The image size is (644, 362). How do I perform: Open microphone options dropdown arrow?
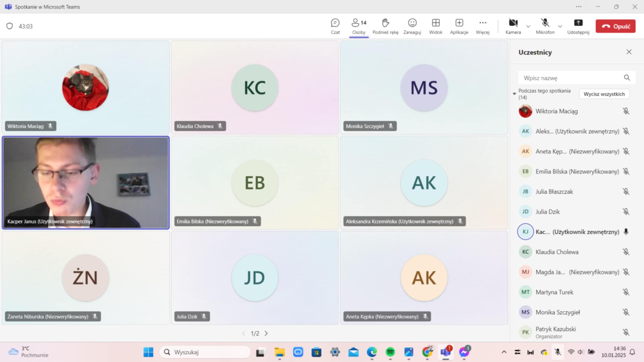pos(560,26)
